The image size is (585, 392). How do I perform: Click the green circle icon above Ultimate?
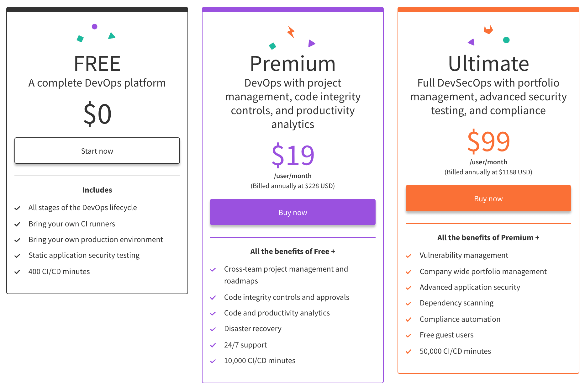(x=506, y=40)
